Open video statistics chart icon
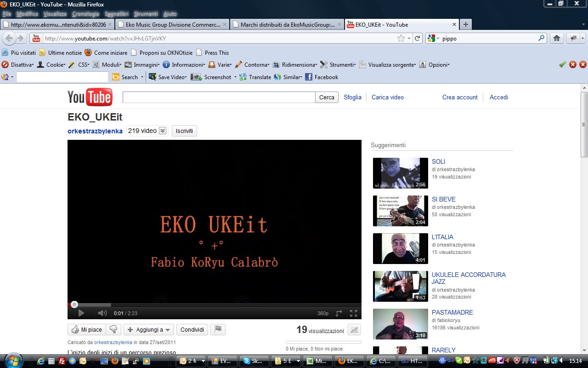The image size is (588, 368). point(354,330)
